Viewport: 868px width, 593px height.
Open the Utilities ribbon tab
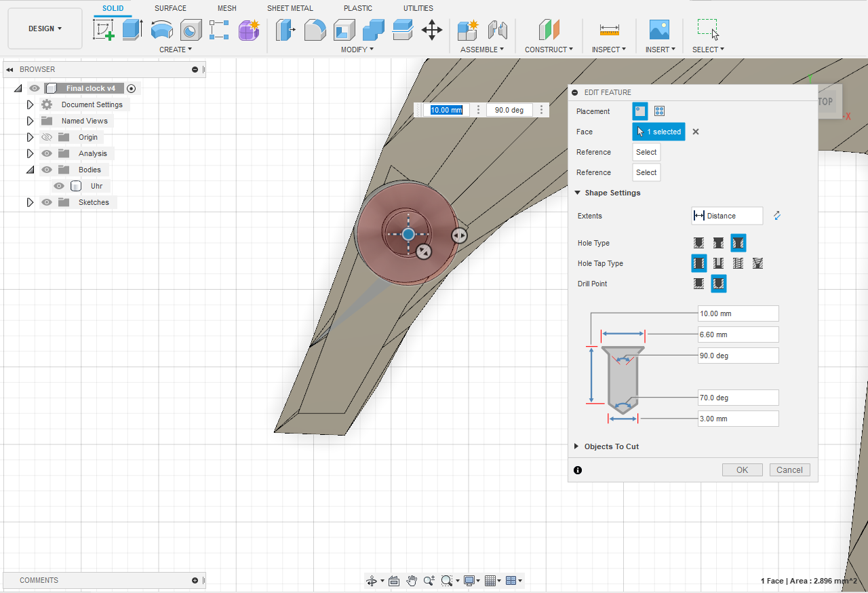(418, 8)
